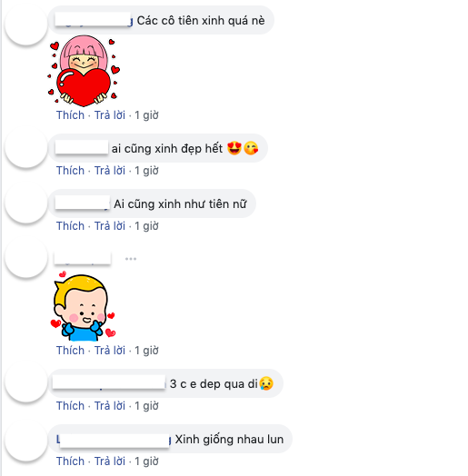Reply to 'Ai cũng xinh như tiên nữ'
Image resolution: width=468 pixels, height=476 pixels.
click(x=110, y=226)
